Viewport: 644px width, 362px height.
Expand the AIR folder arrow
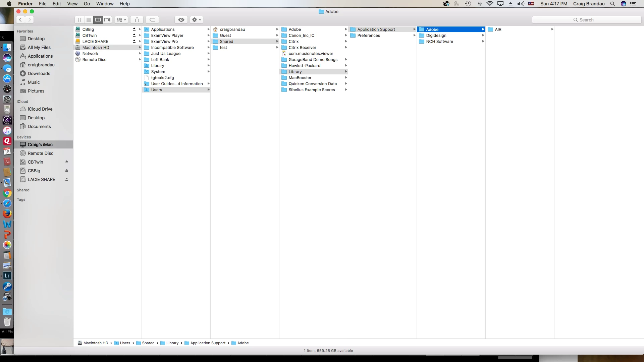[x=552, y=29]
